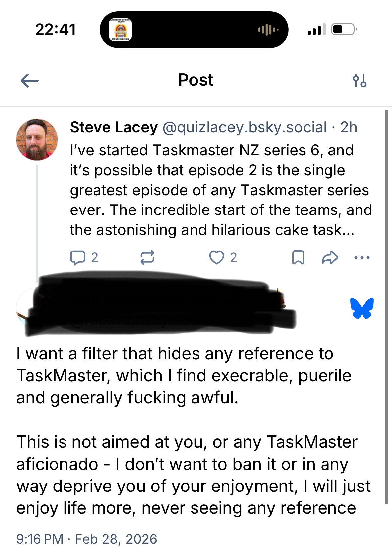Tap the 2h post time label
The height and width of the screenshot is (558, 392).
(349, 127)
